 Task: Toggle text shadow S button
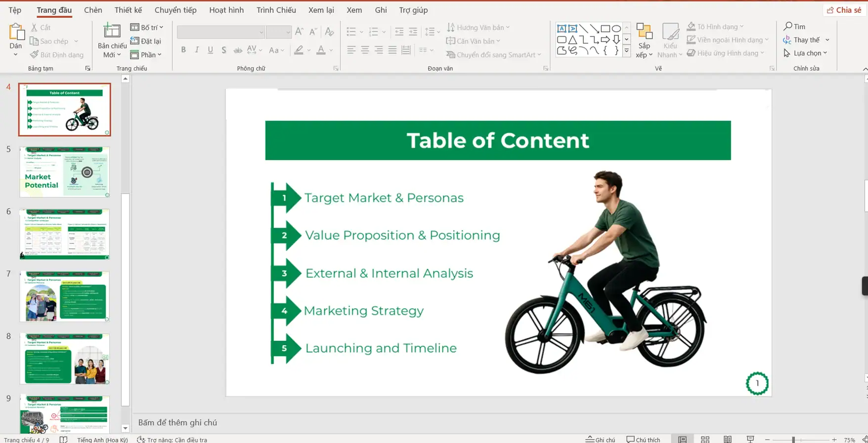[224, 50]
